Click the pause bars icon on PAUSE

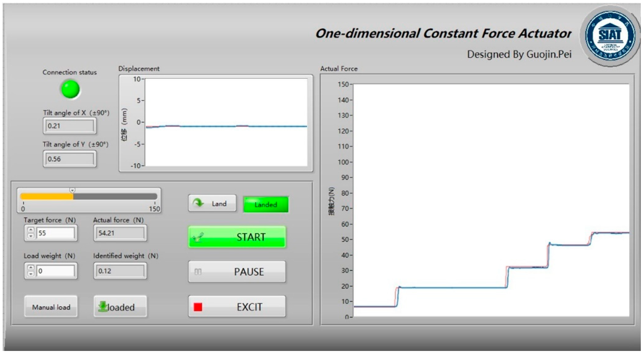click(x=198, y=272)
